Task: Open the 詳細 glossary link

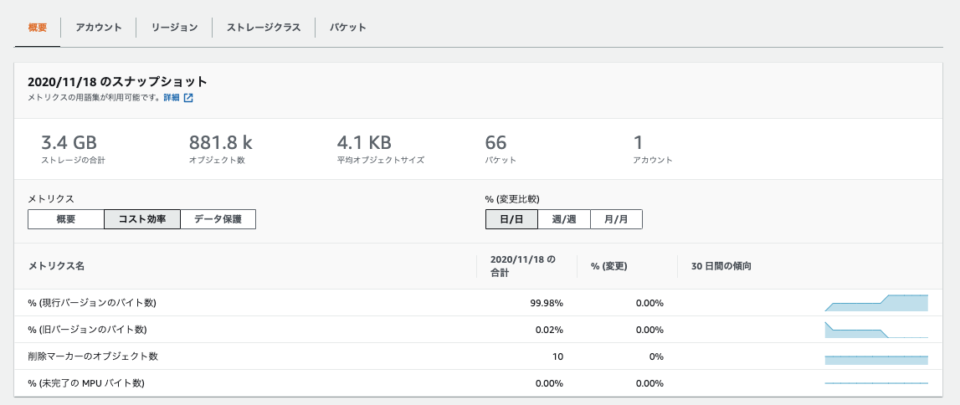Action: pos(171,97)
